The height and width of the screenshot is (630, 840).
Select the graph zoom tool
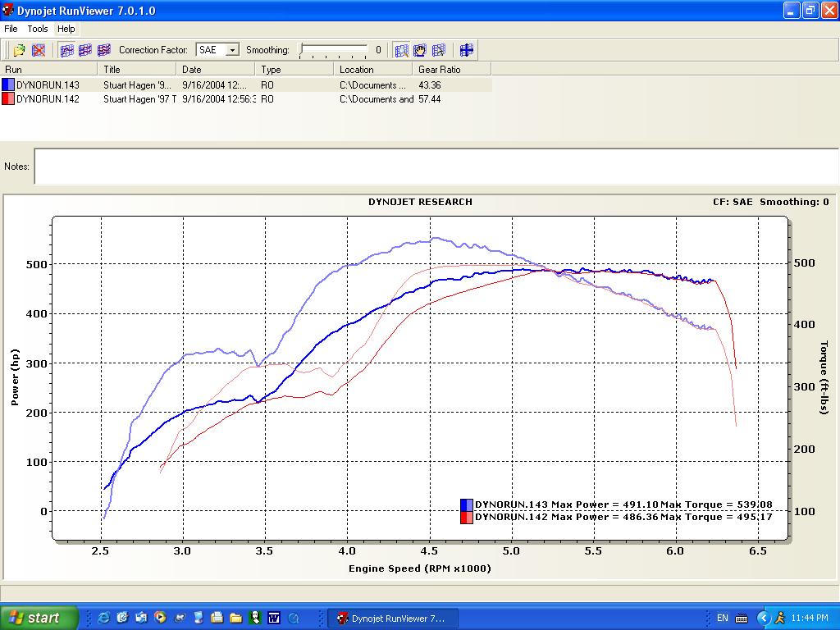tap(401, 50)
